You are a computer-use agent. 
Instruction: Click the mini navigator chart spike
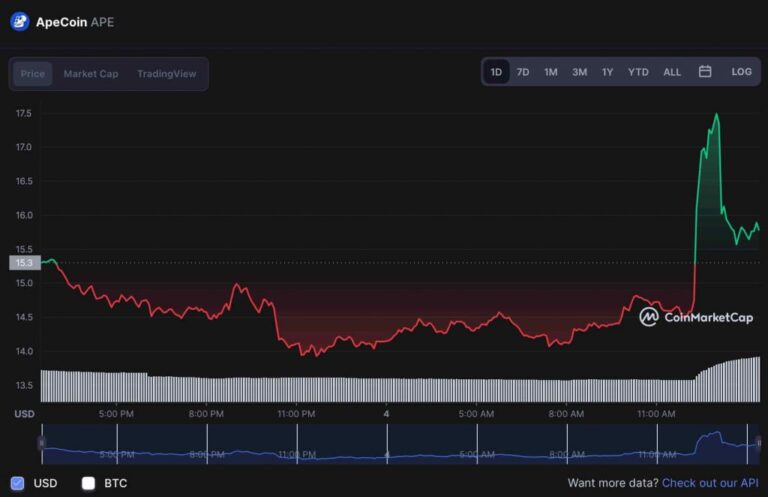[715, 433]
